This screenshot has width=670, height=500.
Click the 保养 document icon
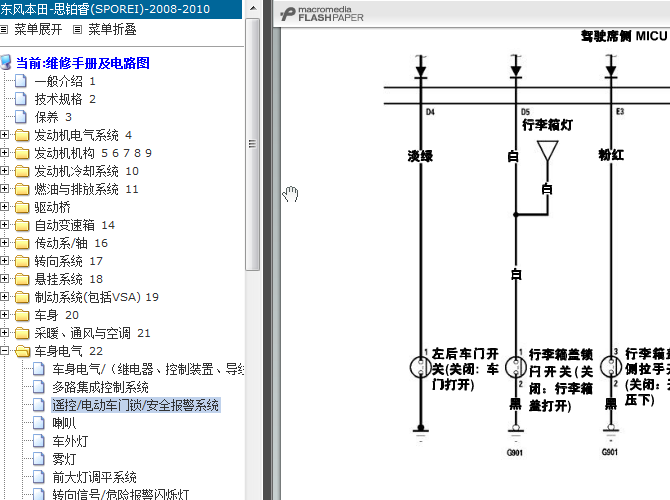(21, 117)
